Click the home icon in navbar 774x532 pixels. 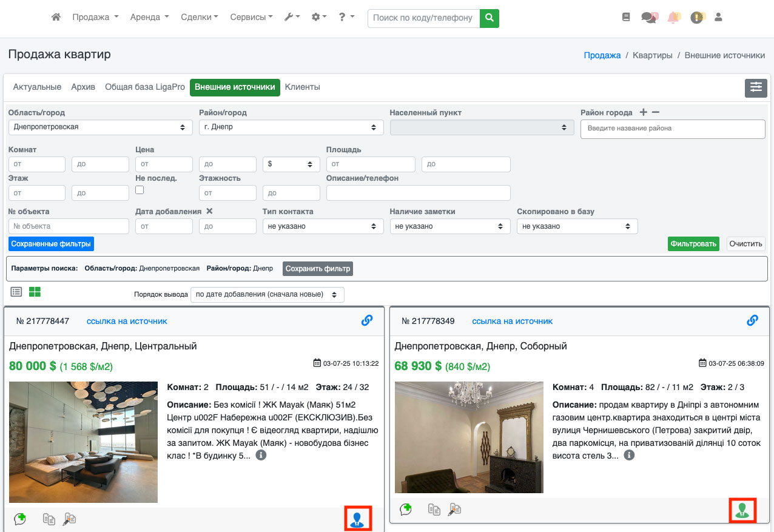click(x=56, y=18)
